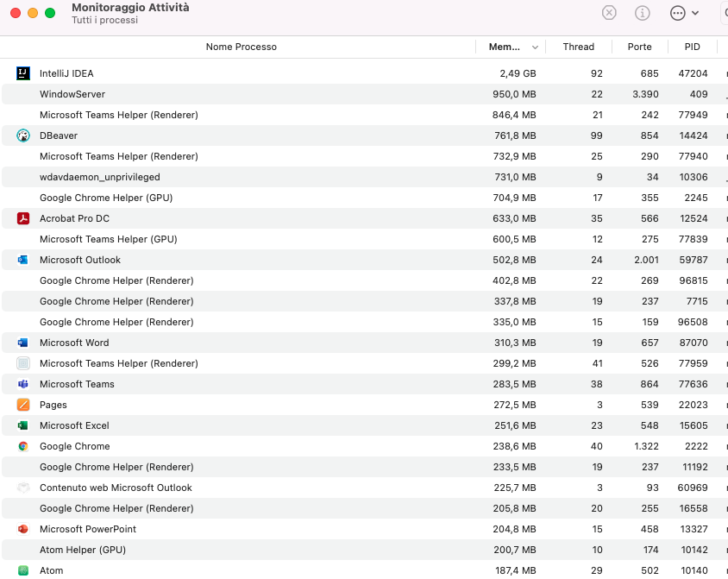Select Google Chrome Helper (Renderer) 402,8 MB row
This screenshot has height=579, width=728.
pos(364,280)
